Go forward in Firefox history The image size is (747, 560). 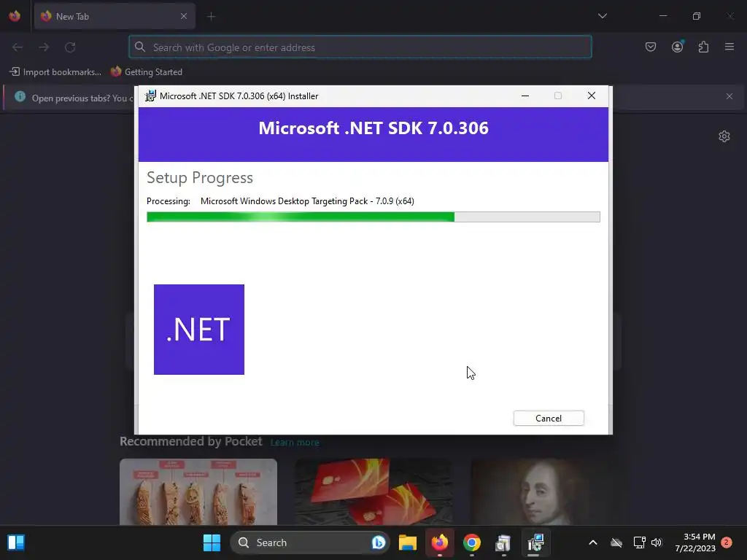tap(44, 47)
